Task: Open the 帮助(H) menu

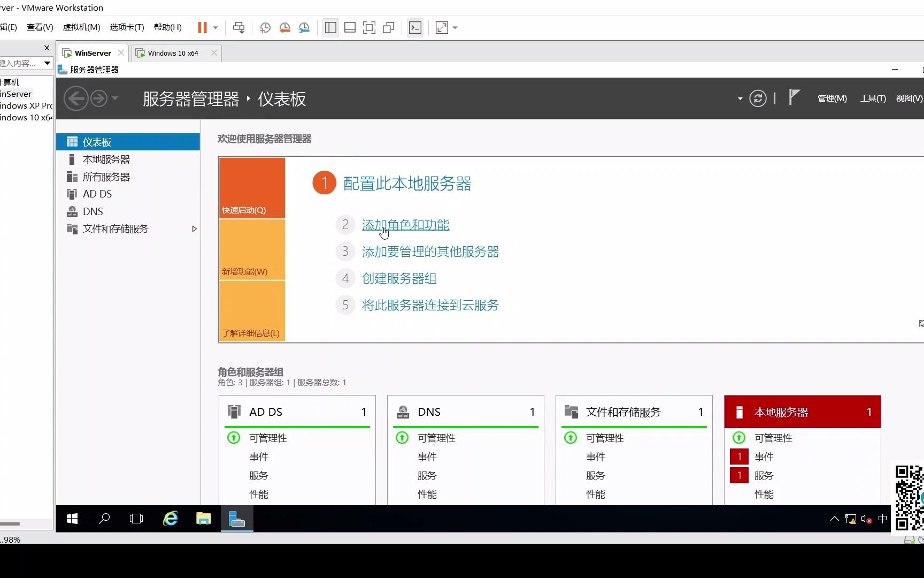Action: (x=167, y=27)
